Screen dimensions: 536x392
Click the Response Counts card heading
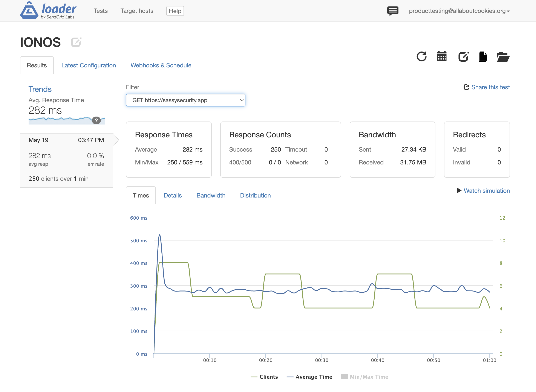(260, 135)
